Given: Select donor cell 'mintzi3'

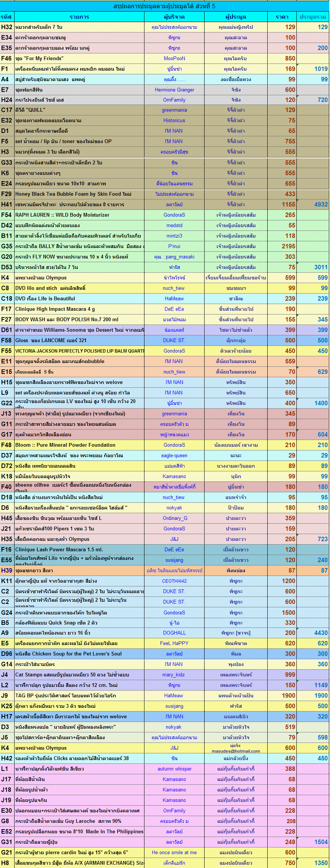Looking at the screenshot, I should (x=174, y=236).
